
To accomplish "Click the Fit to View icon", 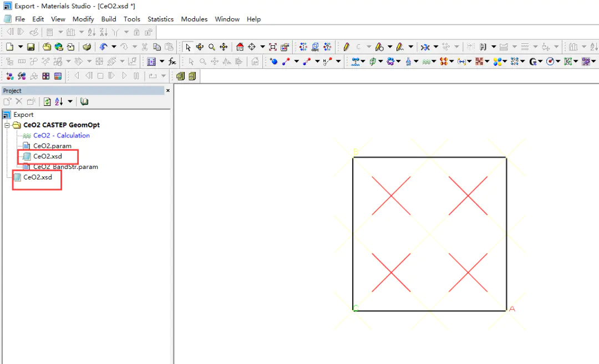I will pos(273,47).
